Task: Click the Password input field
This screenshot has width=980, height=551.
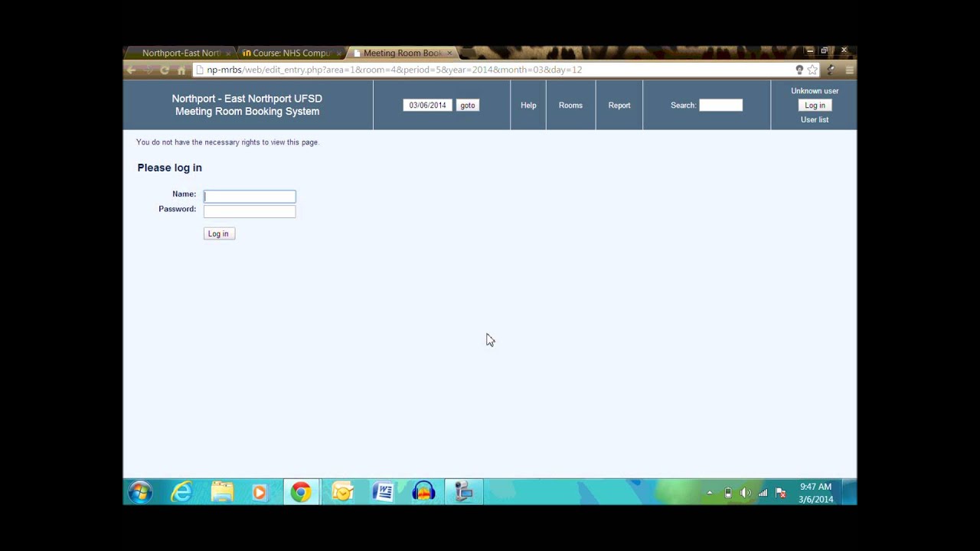Action: coord(250,211)
